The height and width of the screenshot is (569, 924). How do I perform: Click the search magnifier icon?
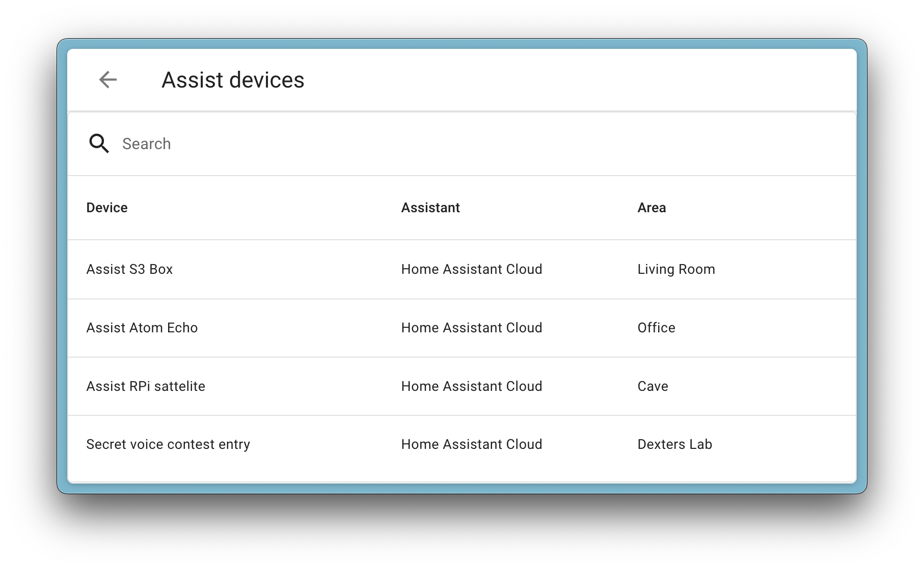pos(99,144)
